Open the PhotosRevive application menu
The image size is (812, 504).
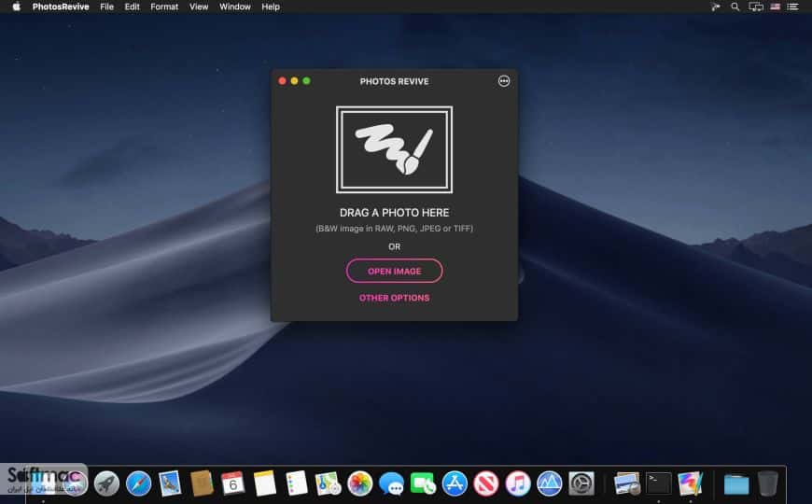tap(61, 7)
